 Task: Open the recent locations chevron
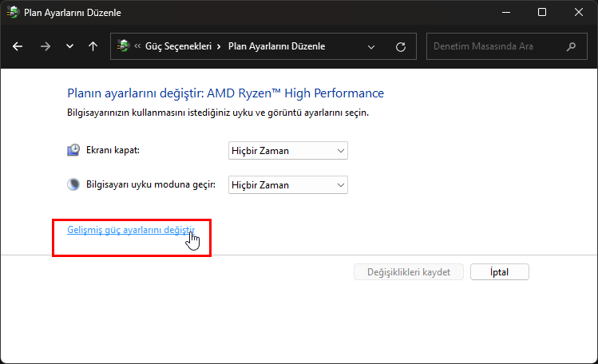69,46
